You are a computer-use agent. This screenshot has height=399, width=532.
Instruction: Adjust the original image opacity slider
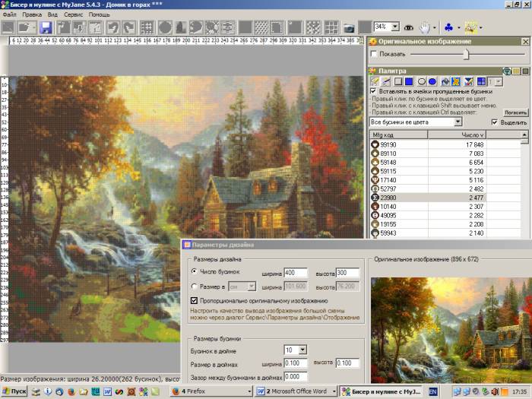466,54
